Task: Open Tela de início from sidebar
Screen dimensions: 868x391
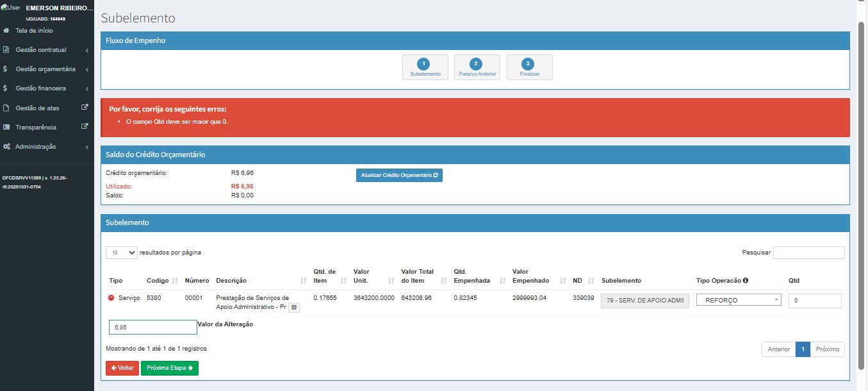Action: [34, 31]
